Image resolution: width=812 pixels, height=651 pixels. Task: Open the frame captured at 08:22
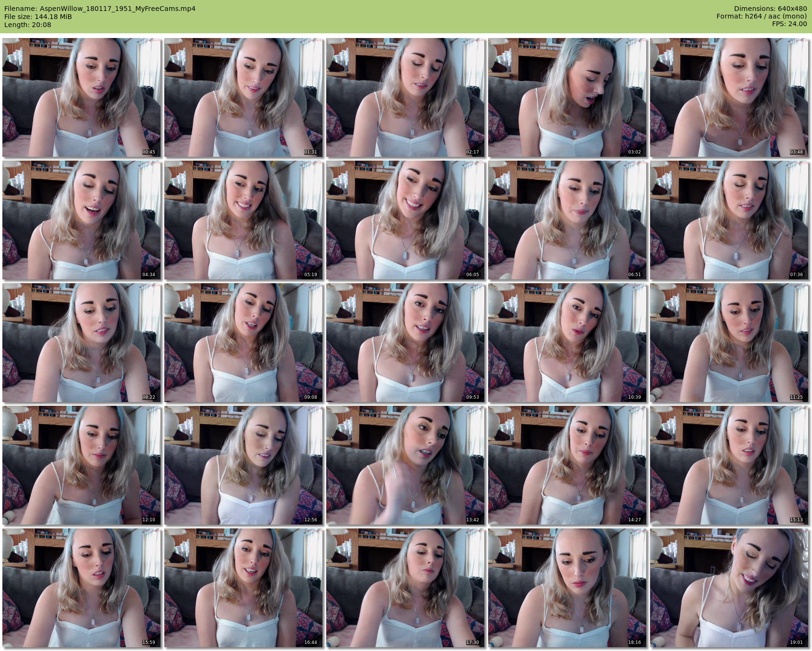point(82,343)
